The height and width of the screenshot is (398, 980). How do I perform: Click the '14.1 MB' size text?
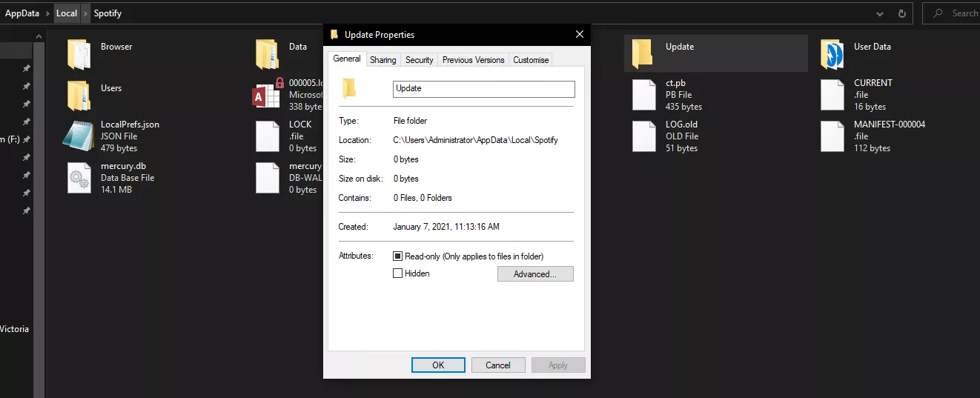pos(116,190)
